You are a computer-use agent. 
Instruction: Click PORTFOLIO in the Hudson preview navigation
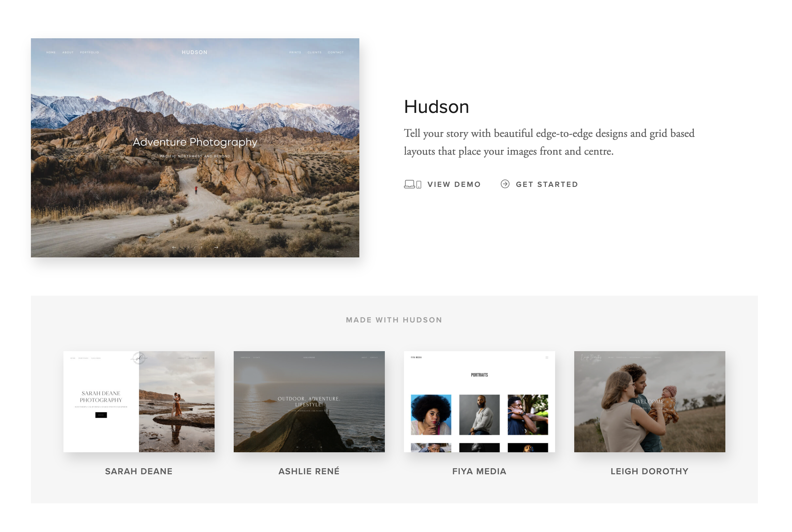coord(89,53)
